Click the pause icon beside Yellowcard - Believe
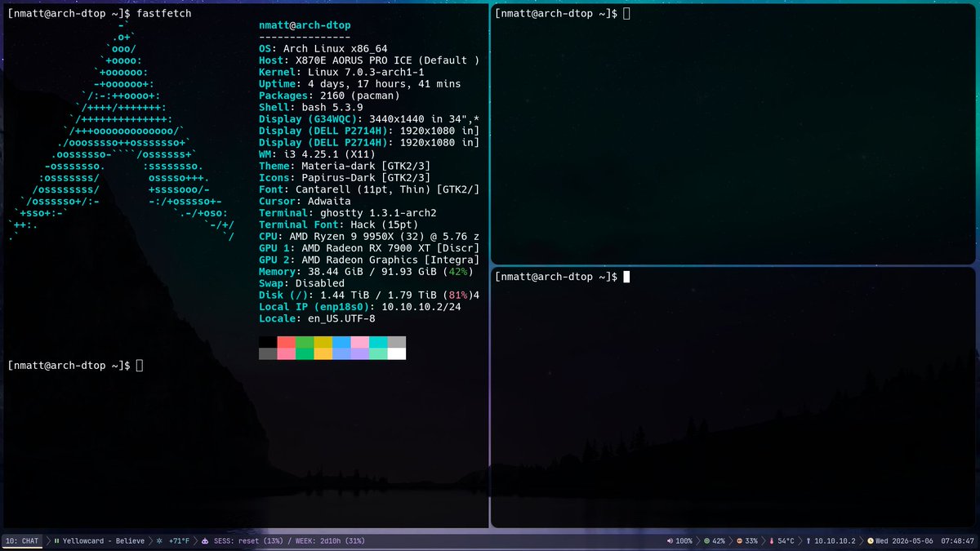The height and width of the screenshot is (551, 980). [x=56, y=541]
